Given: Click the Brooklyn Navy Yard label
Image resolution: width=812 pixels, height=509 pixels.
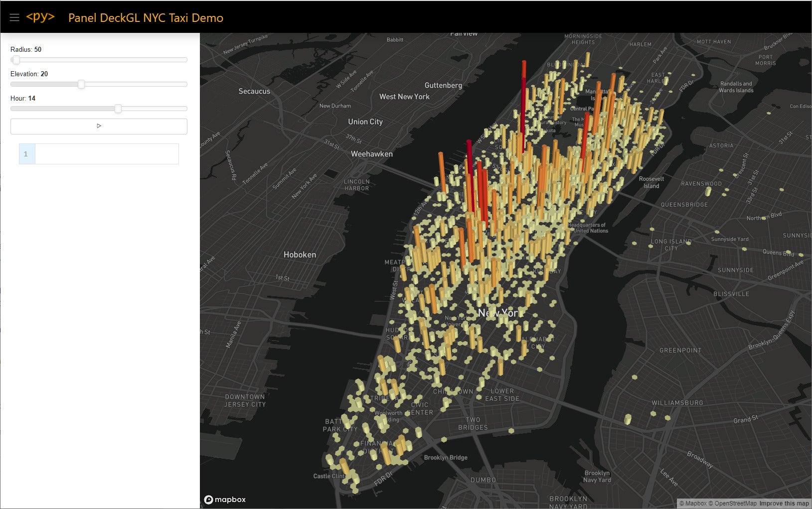Looking at the screenshot, I should (597, 476).
